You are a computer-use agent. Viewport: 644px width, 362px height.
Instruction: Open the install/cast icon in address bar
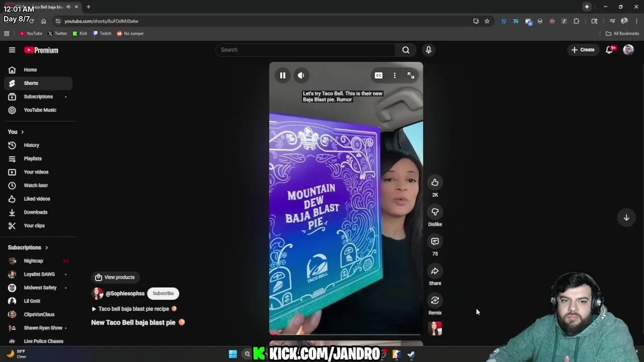point(476,21)
